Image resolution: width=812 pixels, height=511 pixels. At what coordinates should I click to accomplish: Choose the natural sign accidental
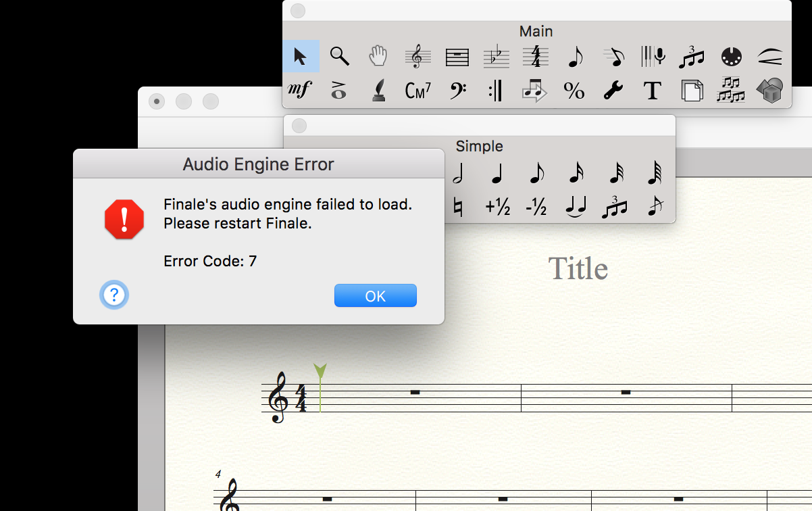[458, 208]
